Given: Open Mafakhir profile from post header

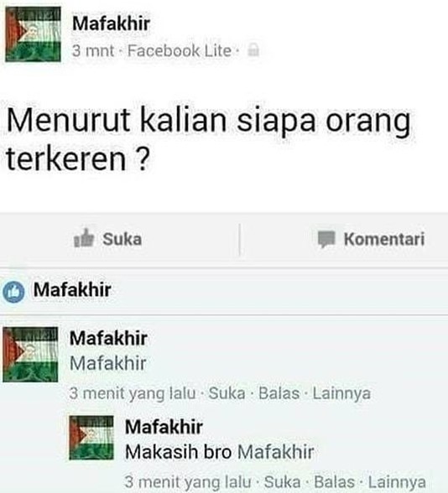Looking at the screenshot, I should click(x=111, y=23).
